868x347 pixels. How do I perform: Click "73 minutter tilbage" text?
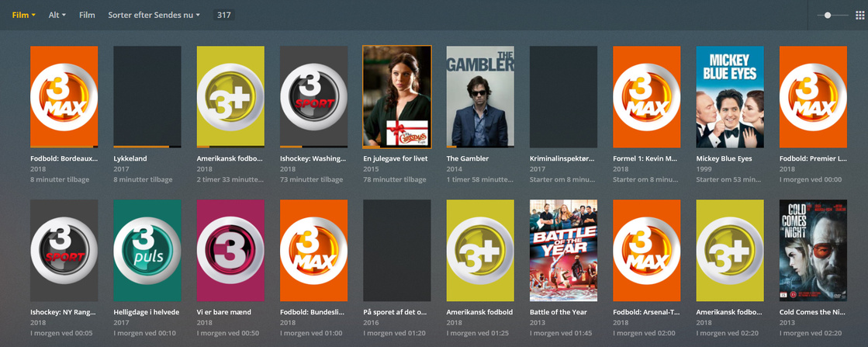tap(312, 179)
